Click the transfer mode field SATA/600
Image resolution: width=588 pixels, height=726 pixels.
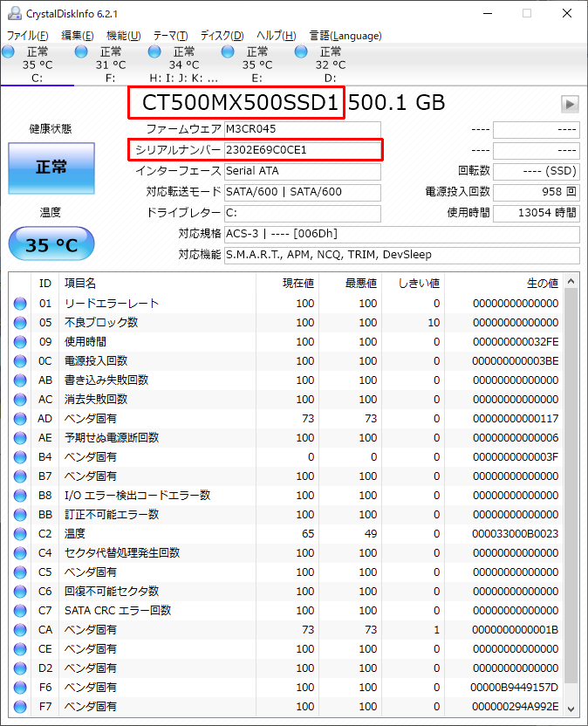pos(303,192)
